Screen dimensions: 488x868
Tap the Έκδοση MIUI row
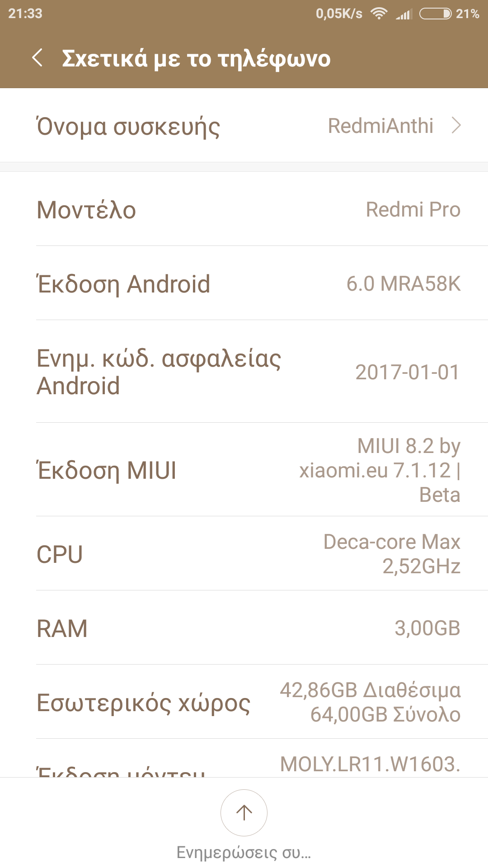click(x=244, y=470)
